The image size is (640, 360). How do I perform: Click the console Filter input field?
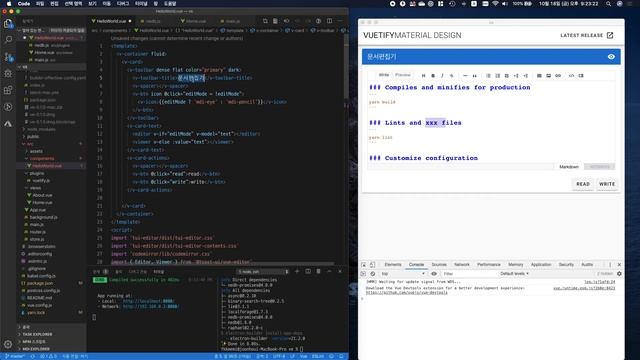tap(469, 273)
